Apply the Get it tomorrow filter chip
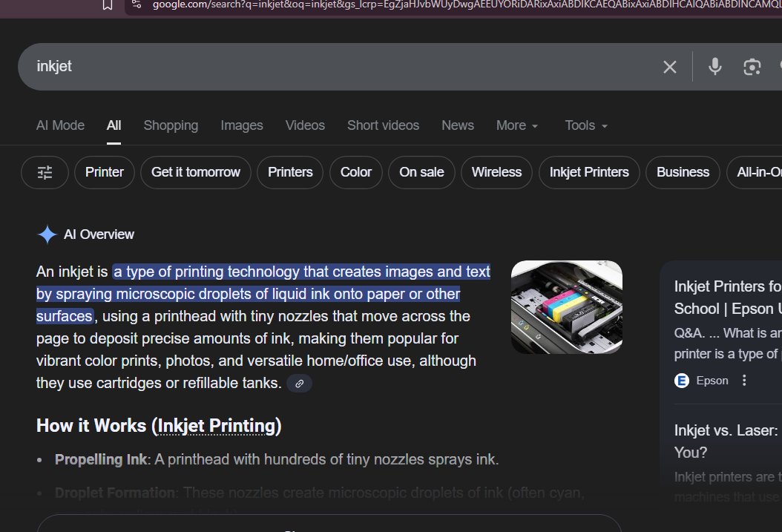782x532 pixels. click(x=196, y=173)
